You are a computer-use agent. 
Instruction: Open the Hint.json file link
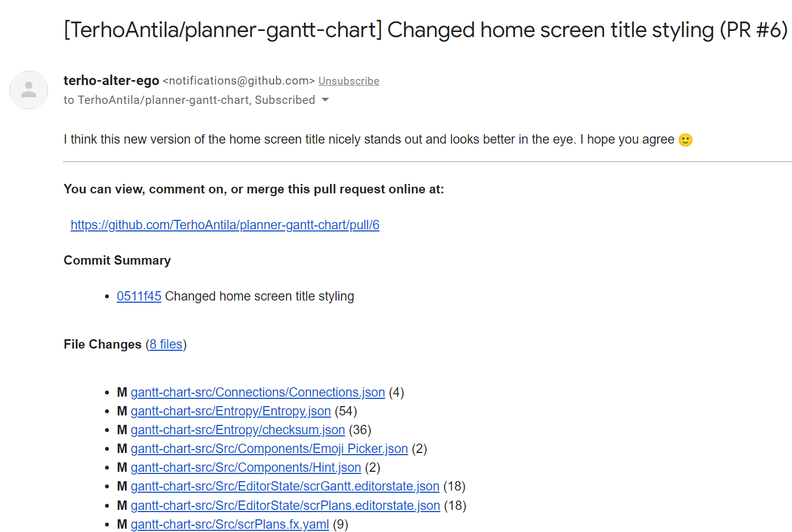(x=245, y=467)
